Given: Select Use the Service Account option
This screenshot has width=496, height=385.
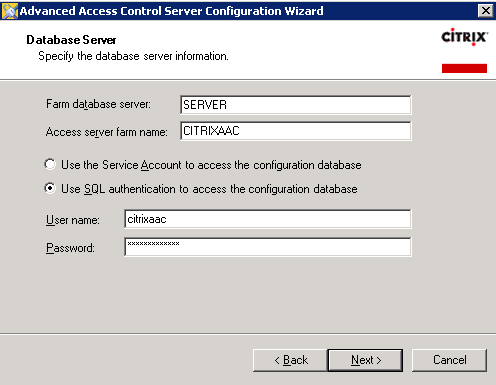Looking at the screenshot, I should (x=50, y=165).
